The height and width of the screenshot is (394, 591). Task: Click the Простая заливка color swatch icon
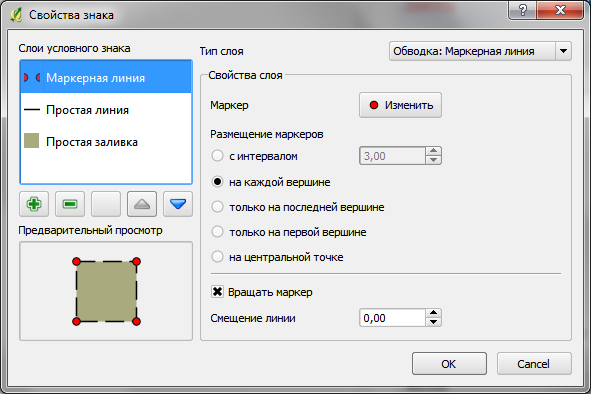tap(31, 140)
